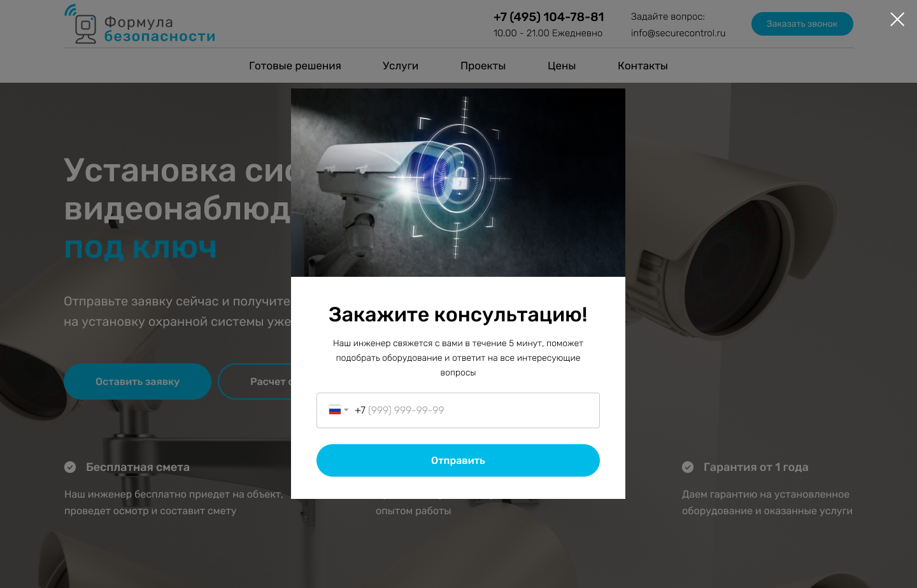Click the Расчет outlined button
This screenshot has height=588, width=917.
255,381
